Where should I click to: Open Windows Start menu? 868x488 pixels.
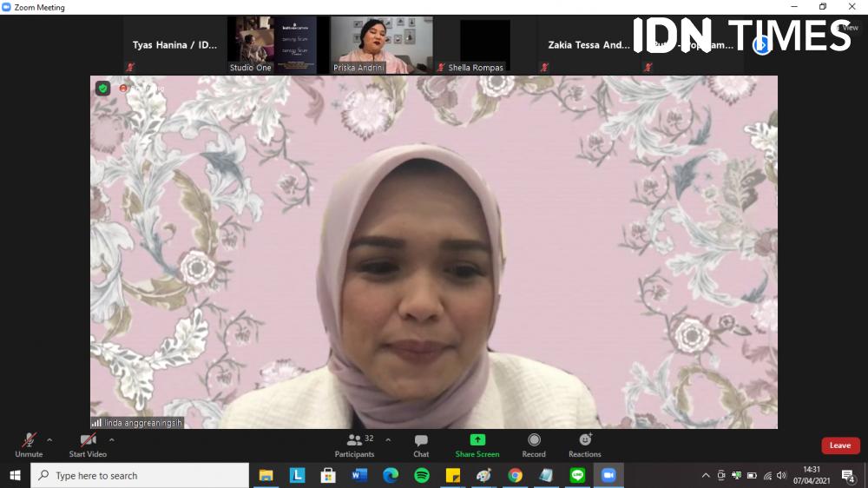coord(15,475)
